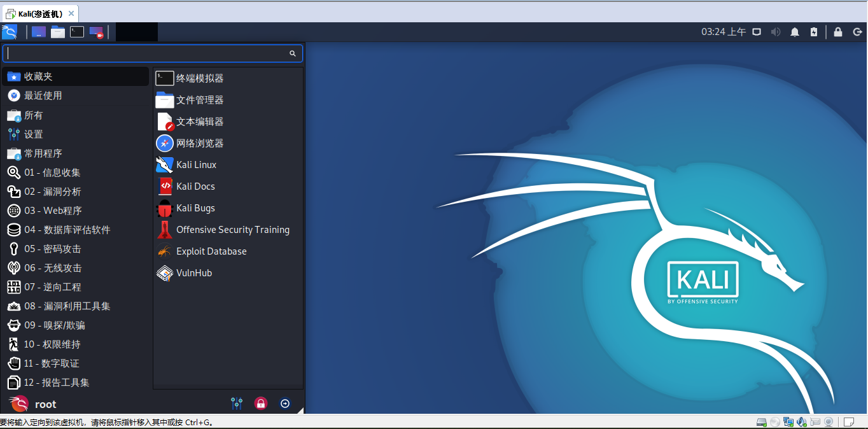Open Kali Linux website entry
868x429 pixels.
click(x=228, y=165)
